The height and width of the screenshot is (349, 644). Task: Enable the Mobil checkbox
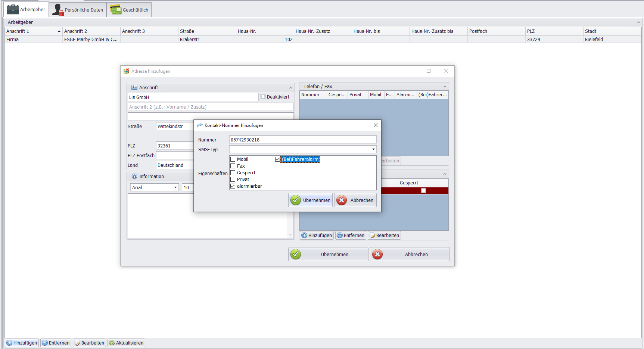pyautogui.click(x=233, y=159)
